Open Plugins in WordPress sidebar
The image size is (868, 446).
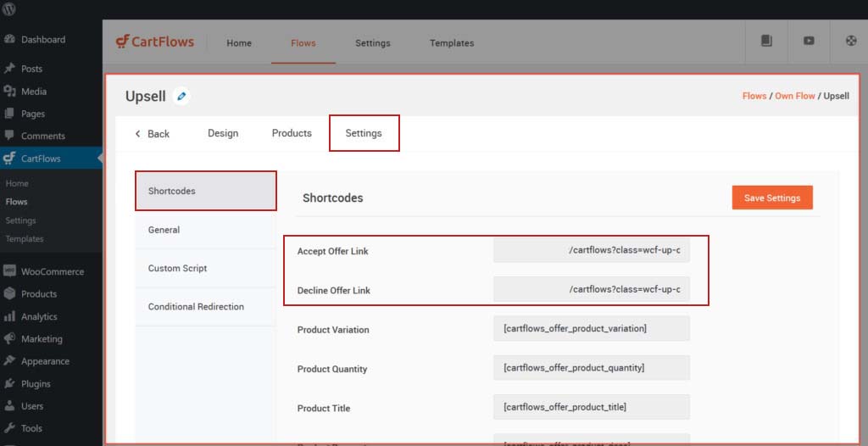(36, 383)
